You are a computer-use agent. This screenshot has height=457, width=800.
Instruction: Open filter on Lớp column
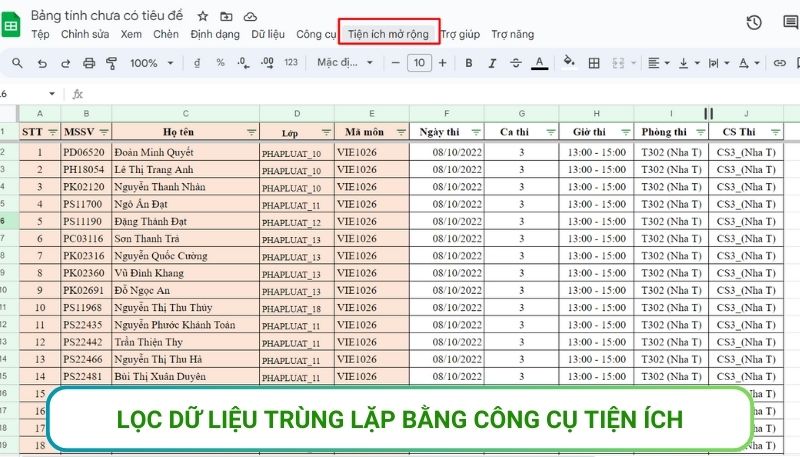point(327,133)
